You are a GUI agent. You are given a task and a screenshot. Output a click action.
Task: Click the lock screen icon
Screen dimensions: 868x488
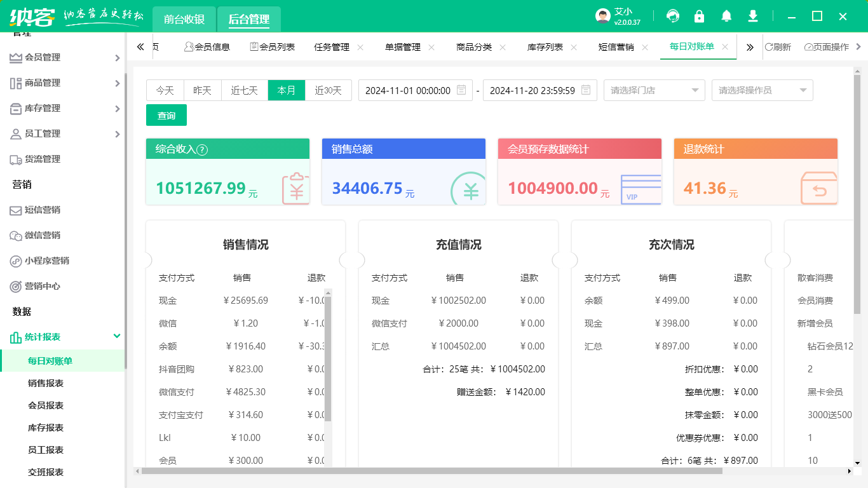[699, 17]
